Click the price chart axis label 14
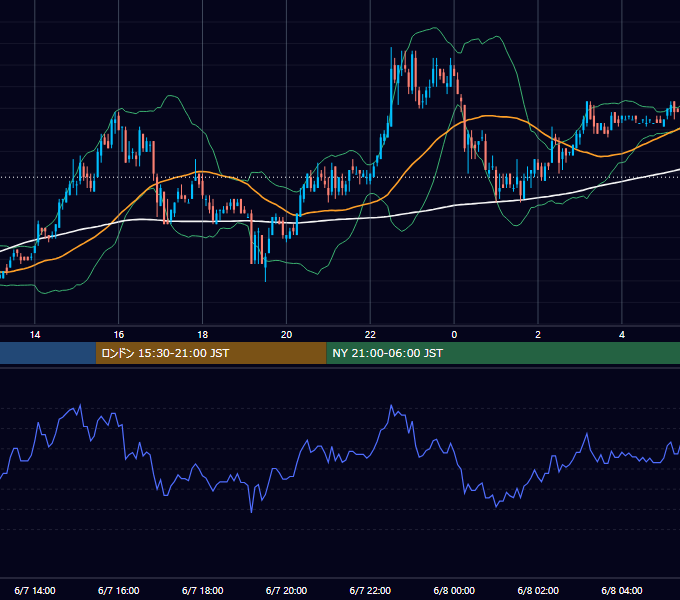The width and height of the screenshot is (680, 600). click(x=35, y=335)
